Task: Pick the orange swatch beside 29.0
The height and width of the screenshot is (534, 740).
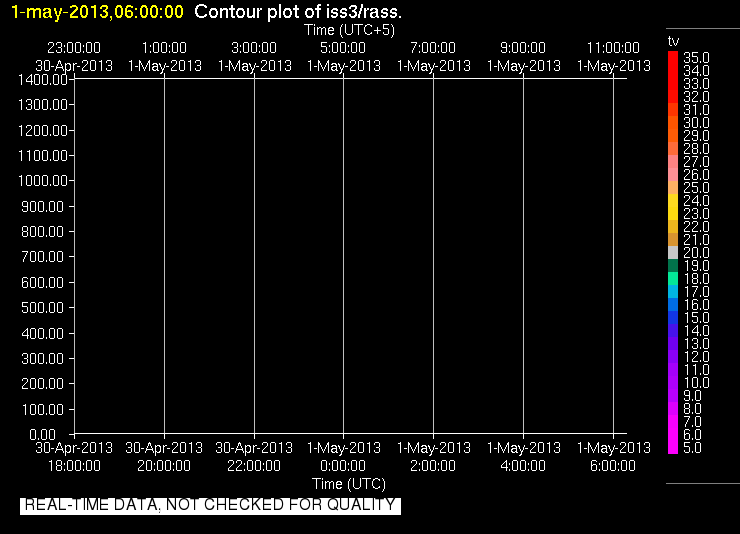Action: (673, 135)
